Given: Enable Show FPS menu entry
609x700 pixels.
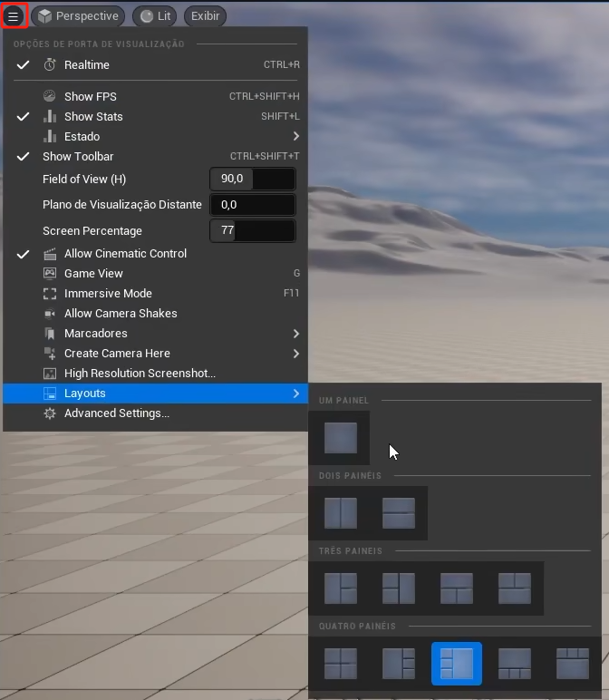Looking at the screenshot, I should pos(155,96).
